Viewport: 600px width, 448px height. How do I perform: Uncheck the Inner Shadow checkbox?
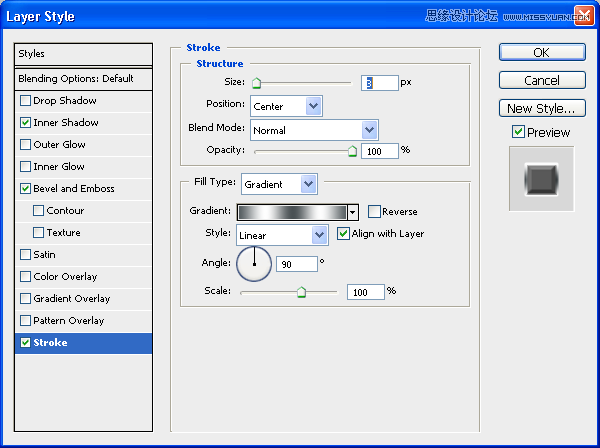25,122
